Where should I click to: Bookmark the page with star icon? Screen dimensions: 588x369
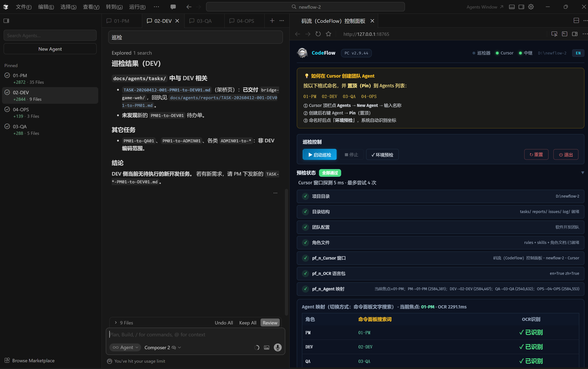(x=328, y=34)
